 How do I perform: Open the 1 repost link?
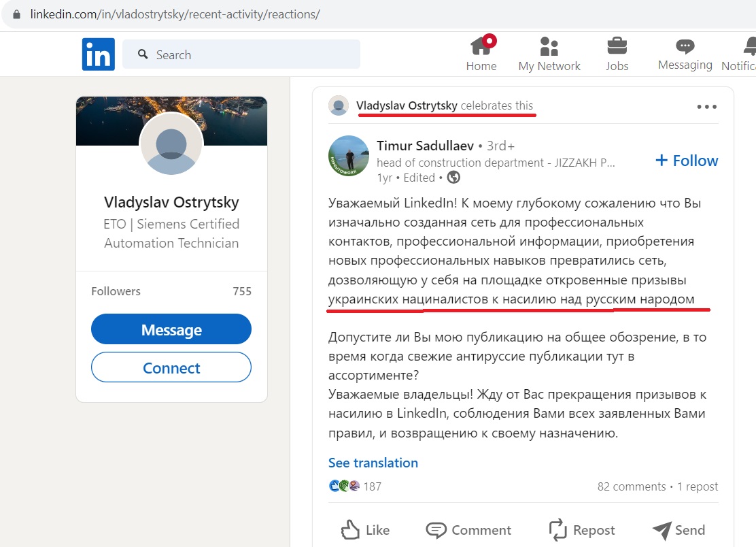[x=697, y=486]
